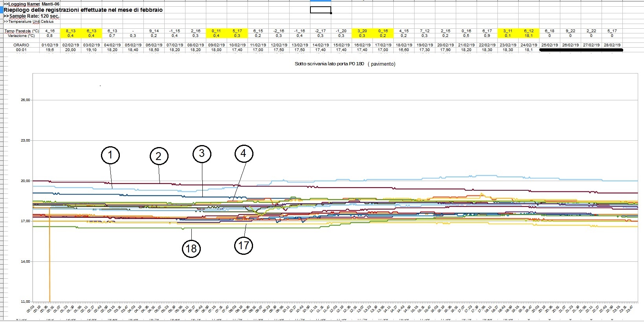644x322 pixels.
Task: Click the circled callout number 1
Action: (110, 155)
